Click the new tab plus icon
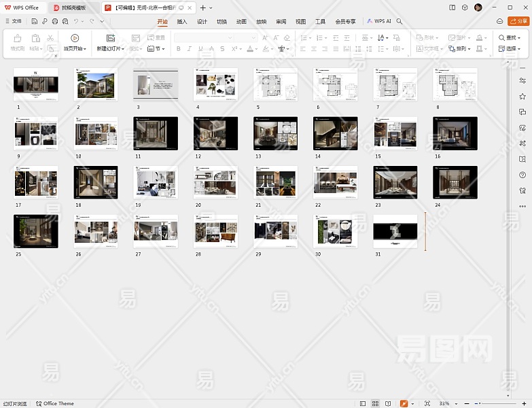 (202, 7)
